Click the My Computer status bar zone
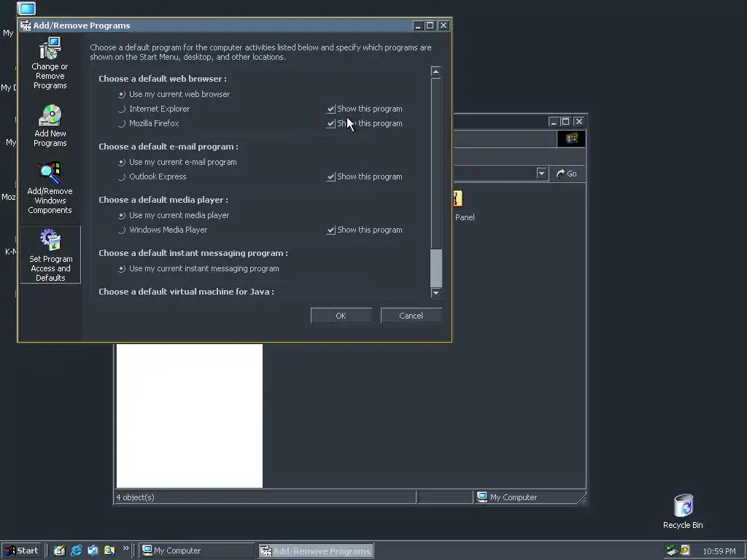Viewport: 747px width, 560px height. point(530,497)
